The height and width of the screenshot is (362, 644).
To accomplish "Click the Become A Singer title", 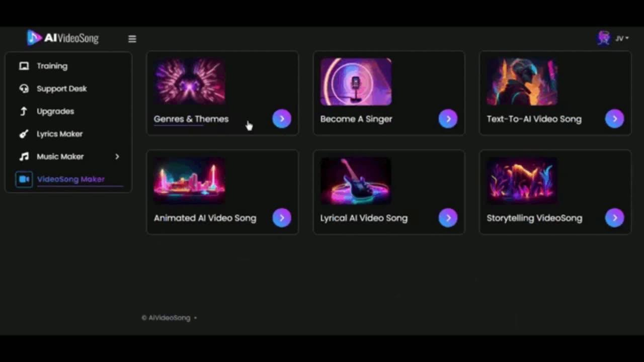I will coord(356,119).
